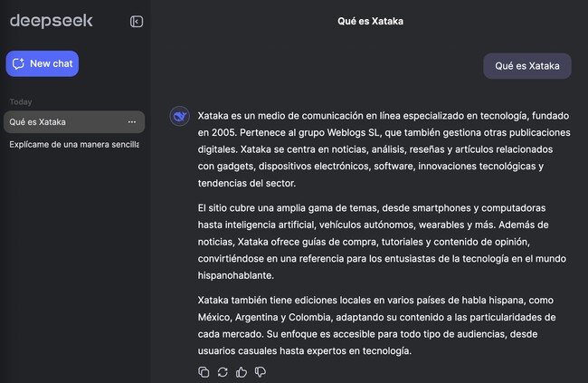Viewport: 588px width, 383px height.
Task: Open the 'Explícame de una manera sencilla' chat
Action: 72,145
